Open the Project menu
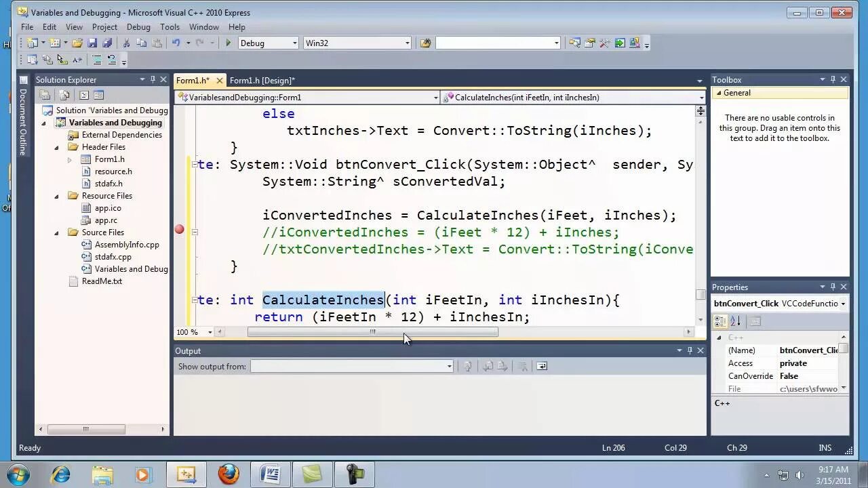868x488 pixels. pyautogui.click(x=104, y=27)
